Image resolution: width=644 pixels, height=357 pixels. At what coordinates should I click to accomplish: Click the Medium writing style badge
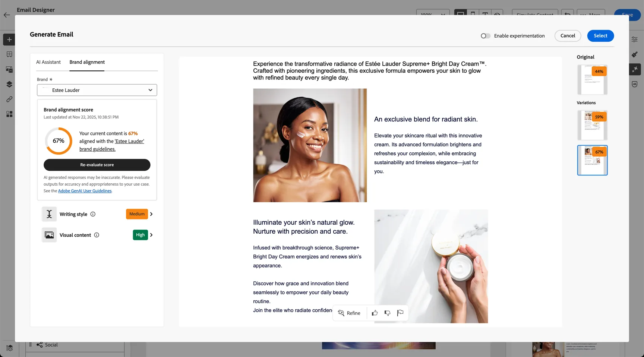137,214
